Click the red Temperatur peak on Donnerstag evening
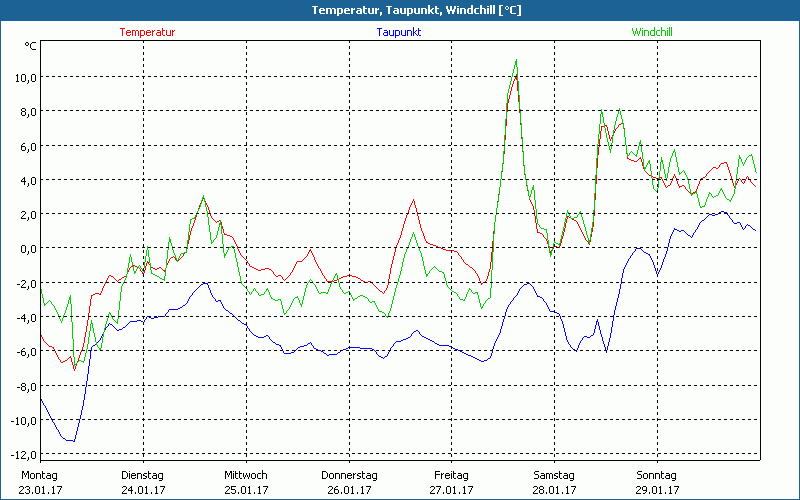This screenshot has height=500, width=800. (x=413, y=200)
